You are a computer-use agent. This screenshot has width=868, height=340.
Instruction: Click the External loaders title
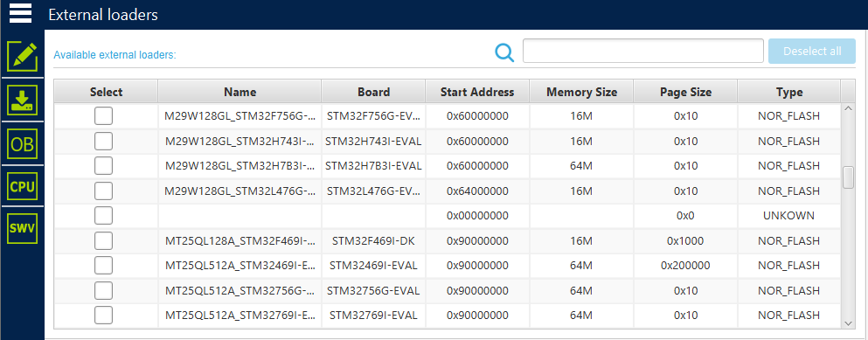tap(103, 14)
